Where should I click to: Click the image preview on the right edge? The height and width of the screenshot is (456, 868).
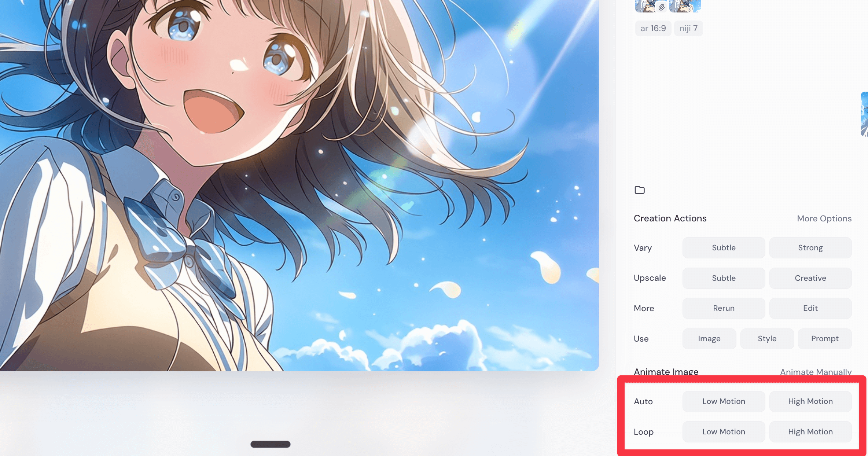864,114
